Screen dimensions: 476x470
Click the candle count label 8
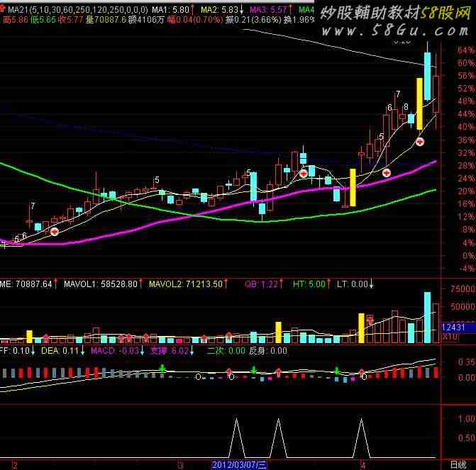click(406, 107)
